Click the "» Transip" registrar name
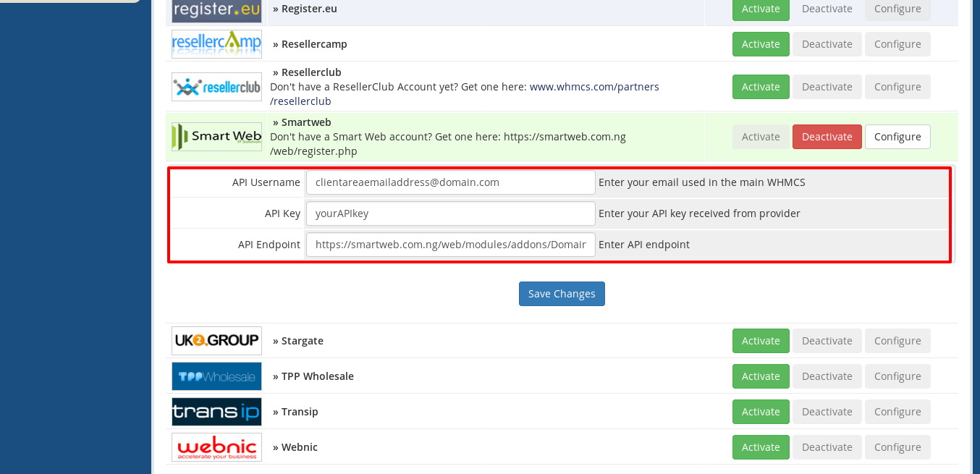980x474 pixels. point(295,412)
